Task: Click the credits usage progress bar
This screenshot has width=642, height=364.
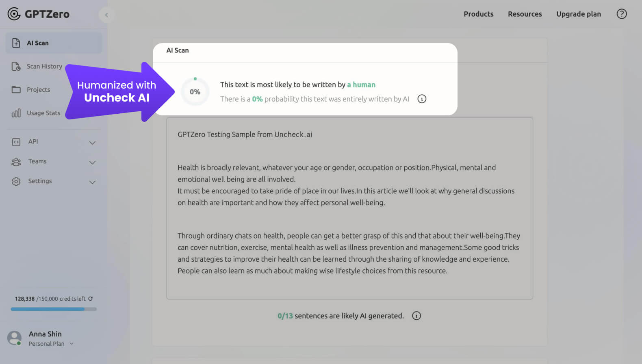Action: (54, 309)
